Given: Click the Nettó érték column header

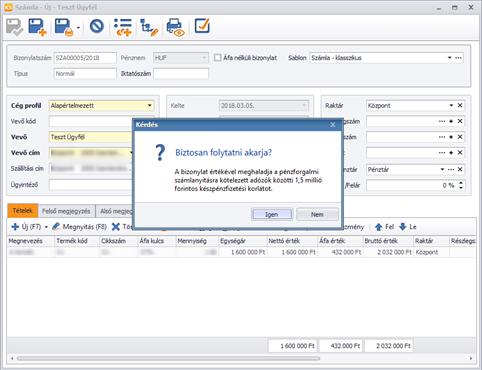Looking at the screenshot, I should click(292, 241).
